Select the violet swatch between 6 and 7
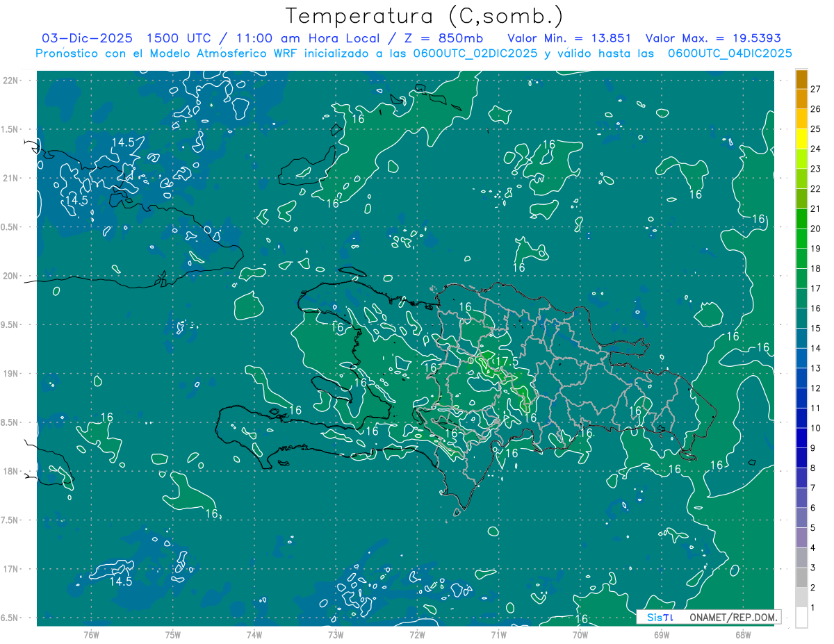 point(801,498)
